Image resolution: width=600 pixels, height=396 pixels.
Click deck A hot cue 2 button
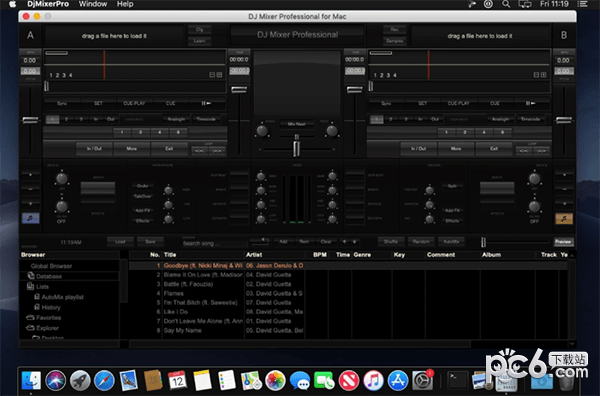[66, 119]
